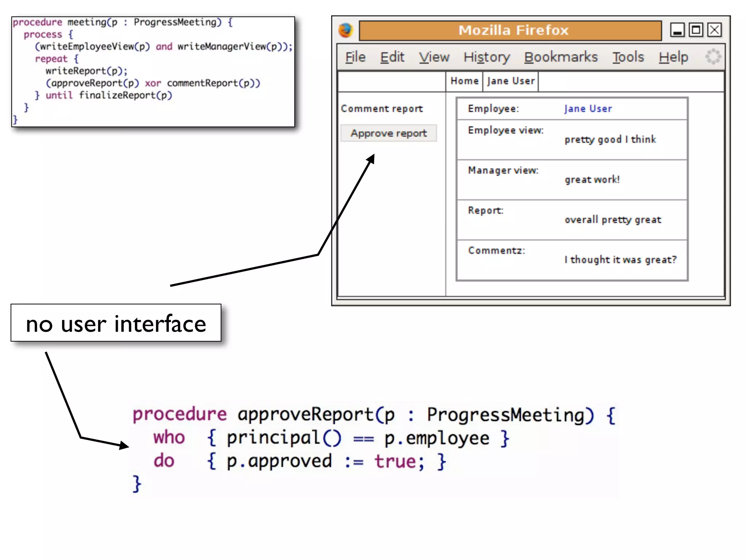Open the Bookmarks menu

[561, 57]
